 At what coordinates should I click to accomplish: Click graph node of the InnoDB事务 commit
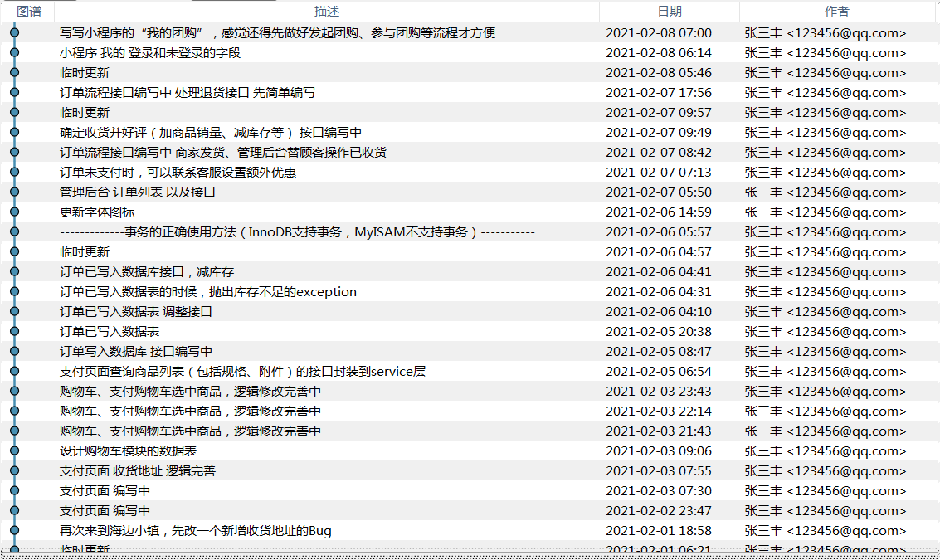point(14,232)
